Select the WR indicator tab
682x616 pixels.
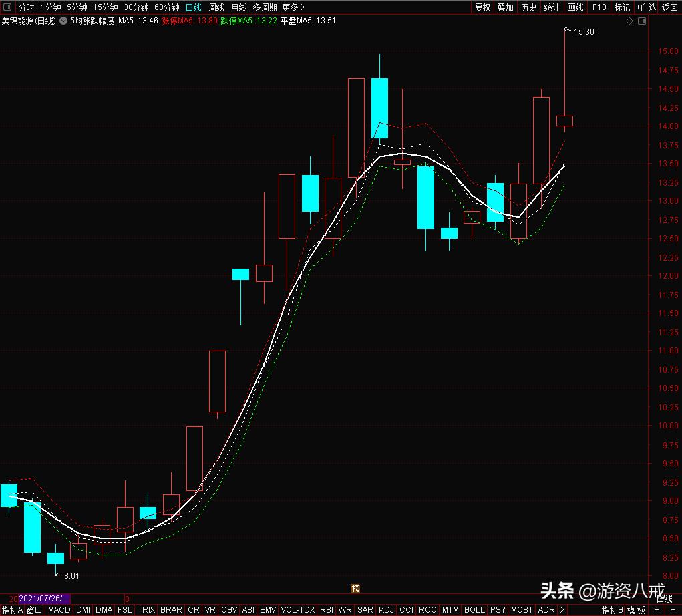click(345, 610)
